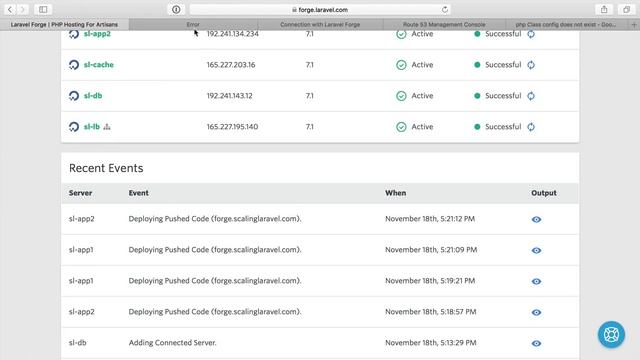Click DigitalOcean icon beside sl-db
Image resolution: width=640 pixels, height=360 pixels.
point(74,96)
